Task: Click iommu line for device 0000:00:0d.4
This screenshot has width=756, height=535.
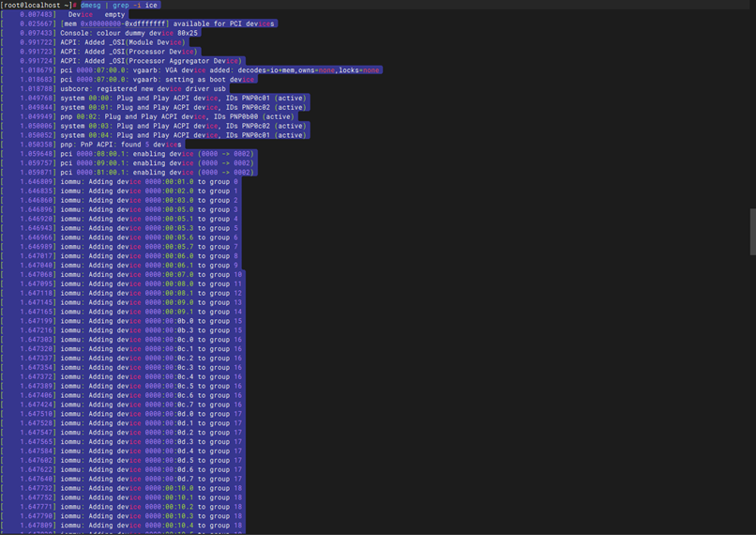Action: point(123,451)
